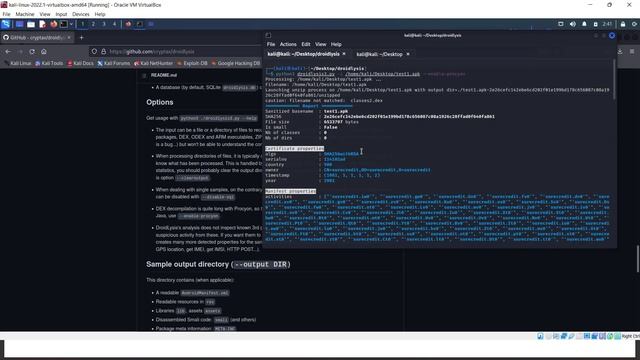Go to Firefox home page
Screen dimensions: 640x360
pyautogui.click(x=44, y=51)
